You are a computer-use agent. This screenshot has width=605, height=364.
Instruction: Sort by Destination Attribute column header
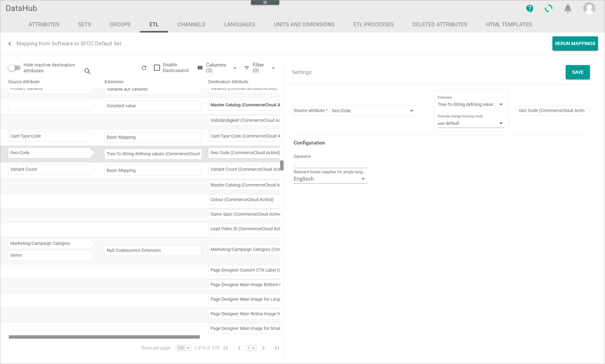[x=228, y=82]
